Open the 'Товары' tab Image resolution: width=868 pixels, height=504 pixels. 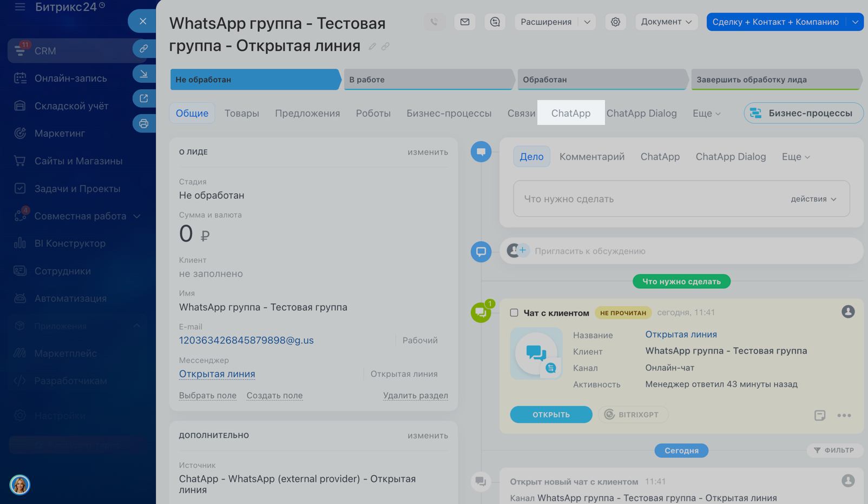pos(241,113)
